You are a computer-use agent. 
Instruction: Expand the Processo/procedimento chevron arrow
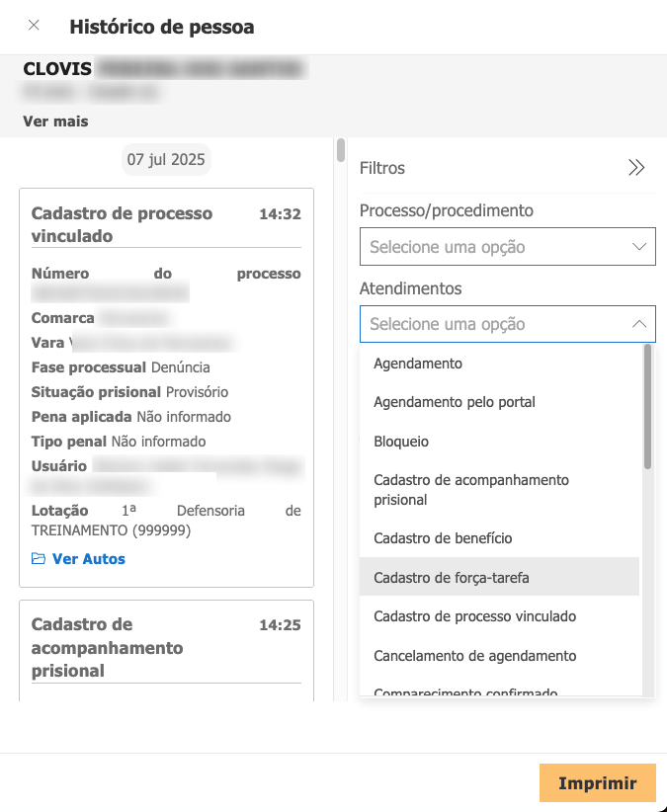click(639, 247)
